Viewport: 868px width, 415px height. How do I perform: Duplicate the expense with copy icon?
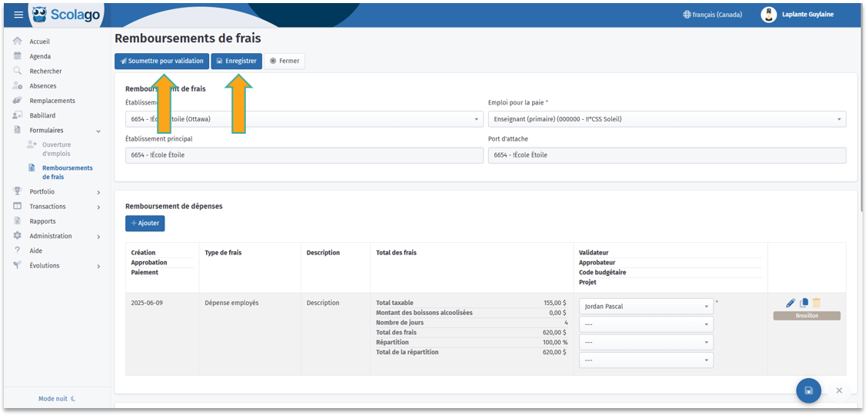803,303
